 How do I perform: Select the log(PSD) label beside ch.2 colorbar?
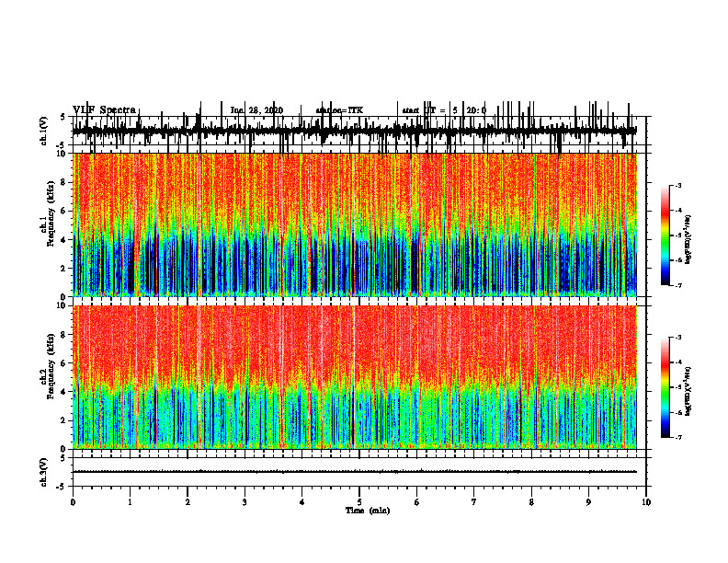(688, 390)
